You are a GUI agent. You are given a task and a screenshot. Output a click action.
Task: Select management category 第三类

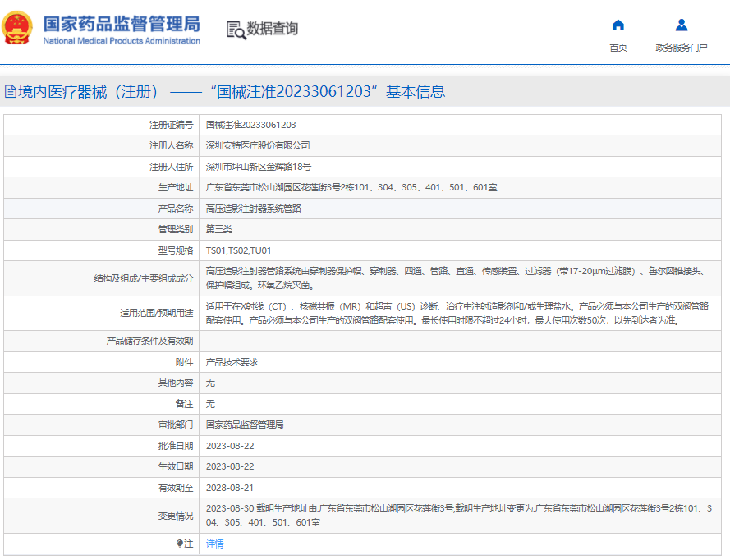[218, 229]
